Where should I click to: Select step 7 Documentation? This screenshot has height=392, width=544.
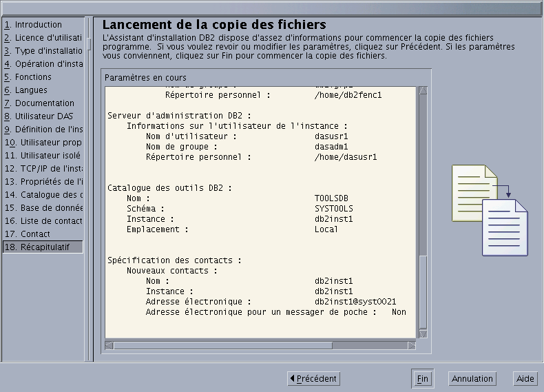point(43,103)
